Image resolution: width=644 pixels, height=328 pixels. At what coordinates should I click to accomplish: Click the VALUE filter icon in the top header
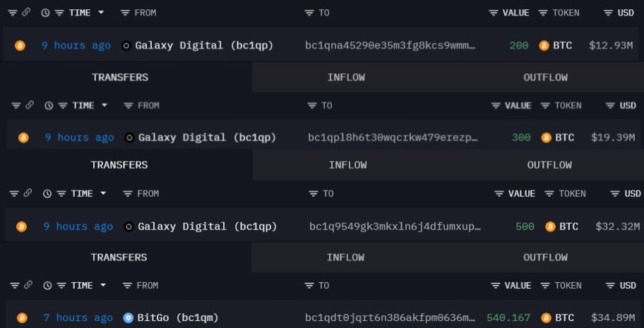click(x=494, y=13)
